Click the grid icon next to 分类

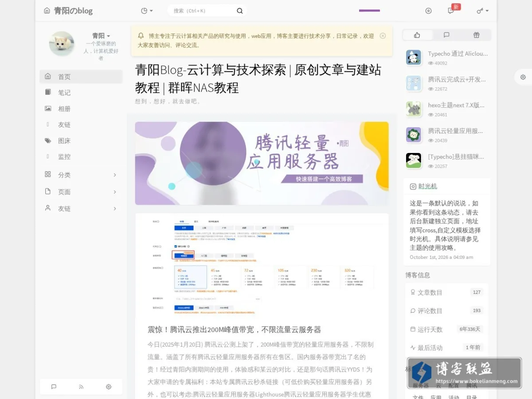point(48,174)
